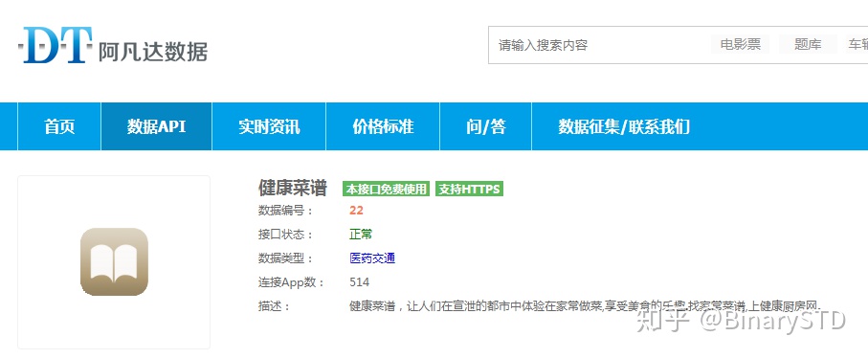Viewport: 868px width, 359px height.
Task: Click the 题库 search suggestion tag
Action: point(808,45)
